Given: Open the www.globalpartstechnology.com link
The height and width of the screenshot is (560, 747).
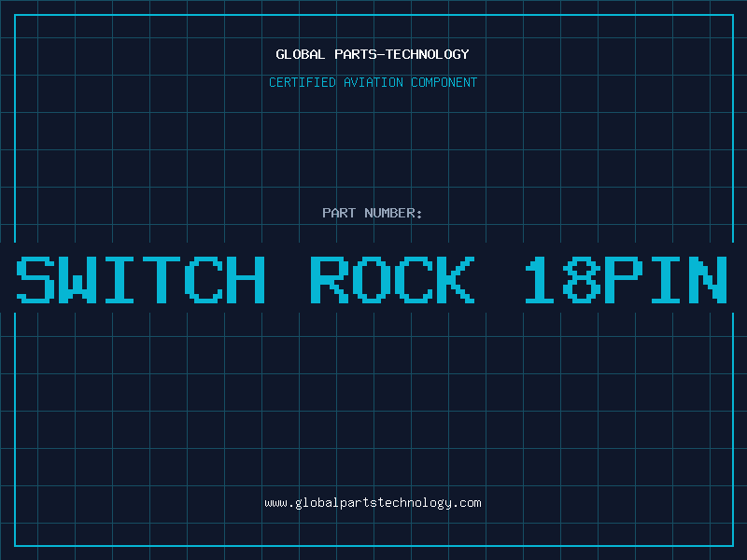Looking at the screenshot, I should (373, 503).
